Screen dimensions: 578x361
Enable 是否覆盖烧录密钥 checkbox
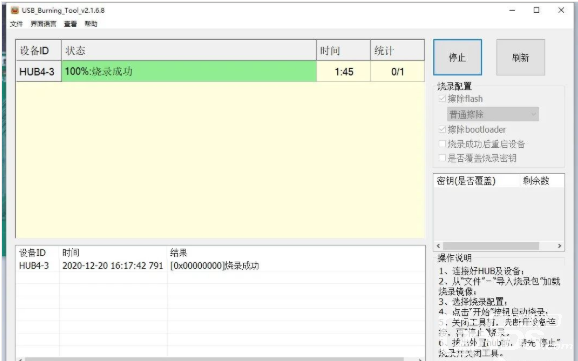click(x=442, y=158)
